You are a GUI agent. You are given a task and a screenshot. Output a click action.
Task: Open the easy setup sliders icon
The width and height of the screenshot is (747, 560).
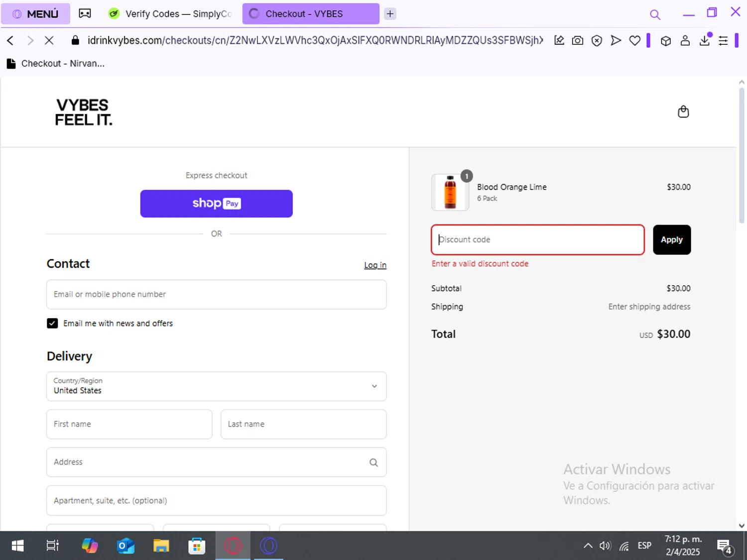(x=723, y=41)
